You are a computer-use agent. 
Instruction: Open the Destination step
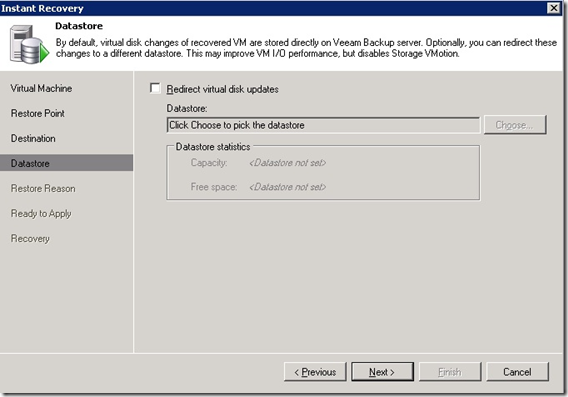pos(33,138)
